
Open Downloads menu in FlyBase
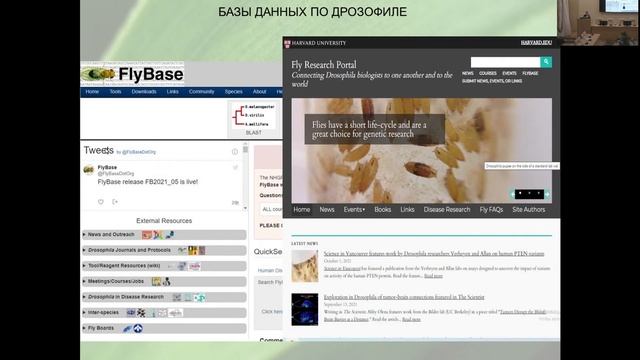[x=144, y=92]
